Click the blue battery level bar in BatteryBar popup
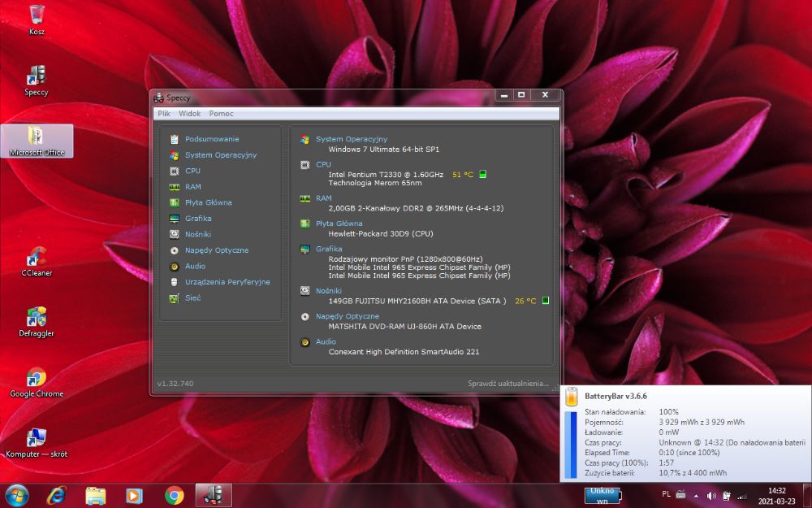Screen dimensions: 812x508 pyautogui.click(x=571, y=445)
